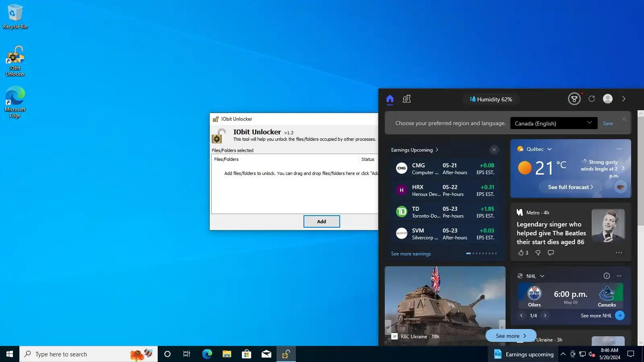Select the TD Toronto-Dominion earnings row
Viewport: 644px width, 362px height.
(x=445, y=212)
